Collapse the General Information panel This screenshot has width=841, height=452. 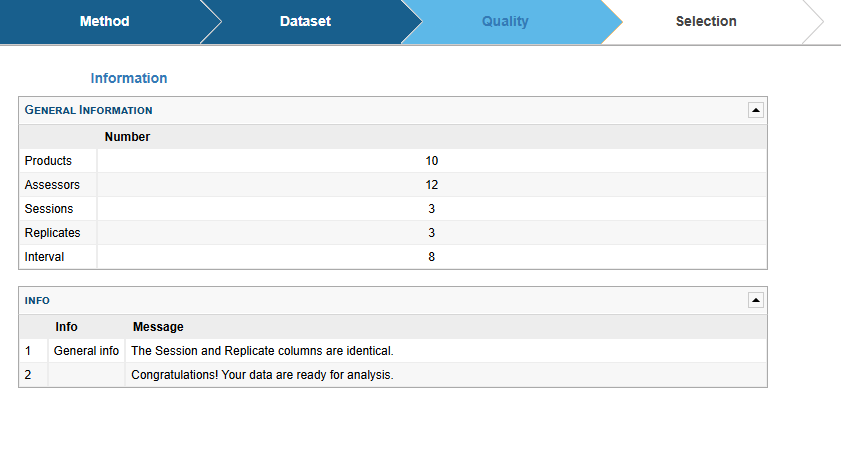(756, 110)
